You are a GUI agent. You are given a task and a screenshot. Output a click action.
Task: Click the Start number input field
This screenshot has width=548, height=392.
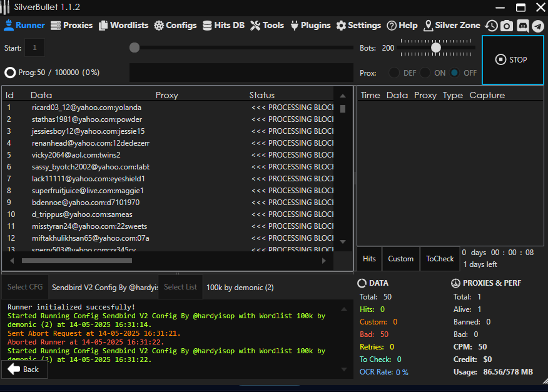click(34, 48)
